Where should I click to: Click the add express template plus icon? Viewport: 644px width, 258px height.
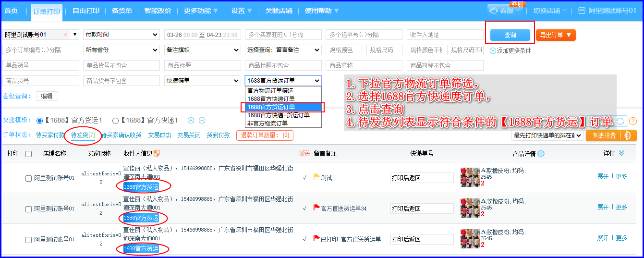(191, 121)
